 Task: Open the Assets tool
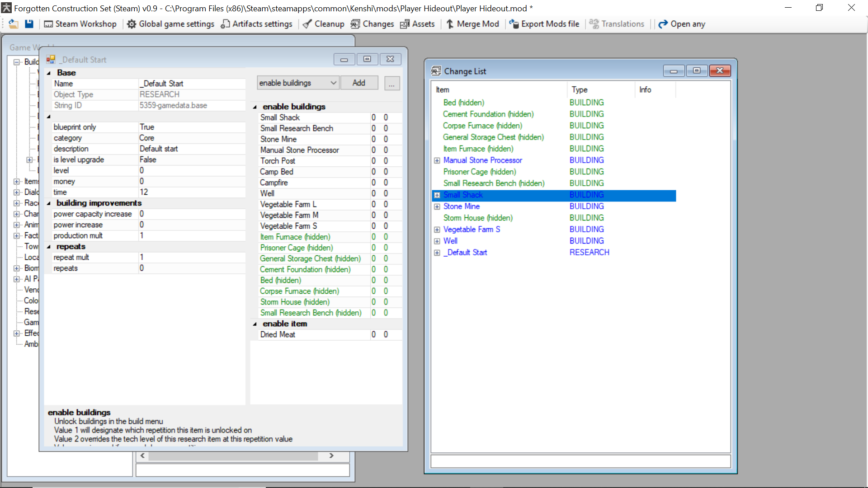[417, 24]
